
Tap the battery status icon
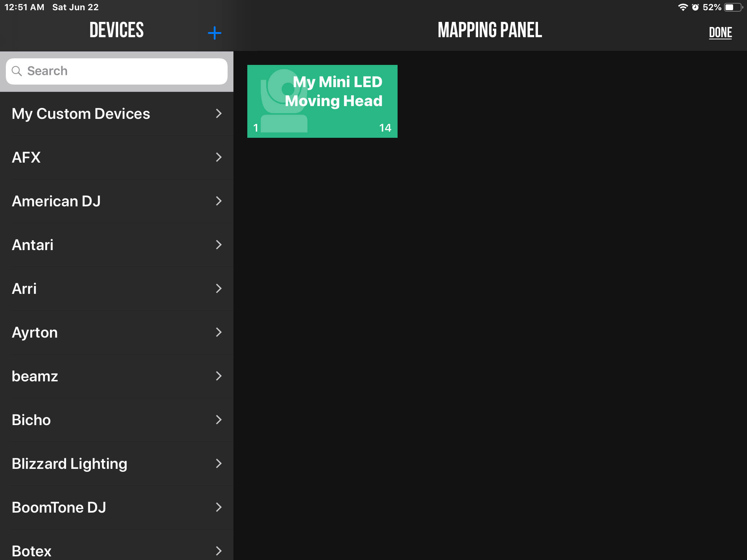(x=733, y=7)
